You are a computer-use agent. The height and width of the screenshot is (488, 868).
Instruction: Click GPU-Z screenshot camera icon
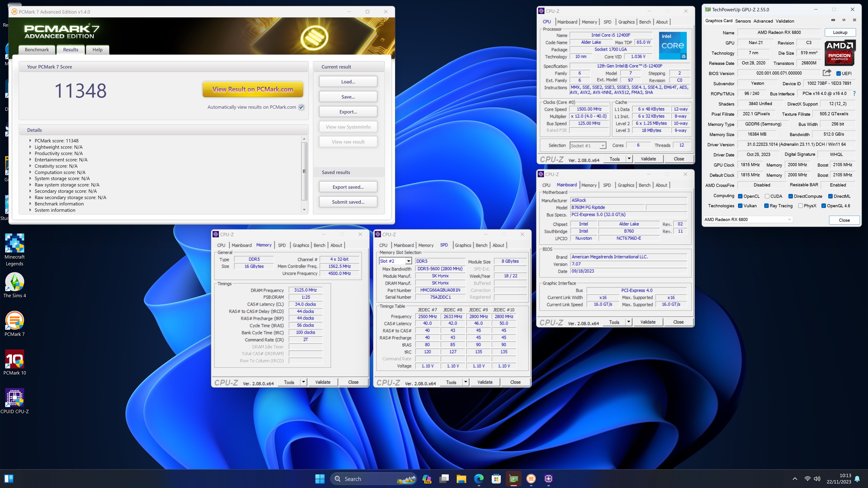pos(833,20)
